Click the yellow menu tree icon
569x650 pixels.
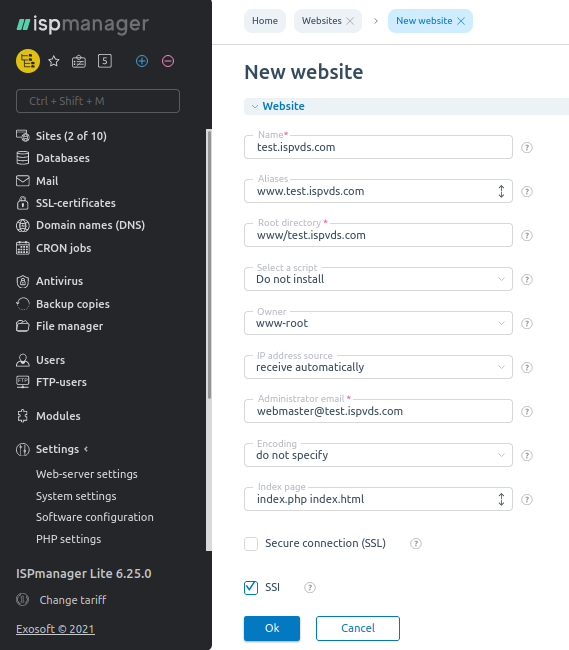pyautogui.click(x=28, y=61)
